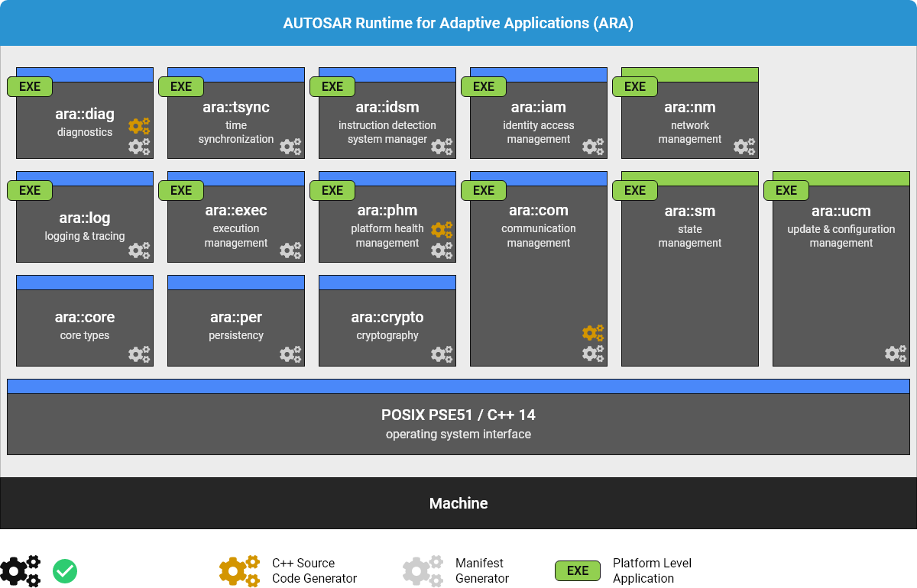The width and height of the screenshot is (917, 588).
Task: Click the gray gears icon in ara::ucm
Action: [896, 354]
